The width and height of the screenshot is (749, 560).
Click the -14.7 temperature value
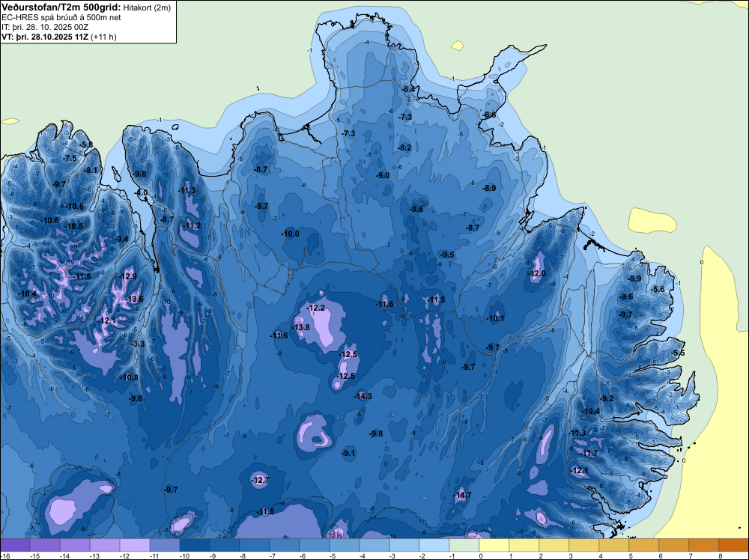(x=462, y=495)
